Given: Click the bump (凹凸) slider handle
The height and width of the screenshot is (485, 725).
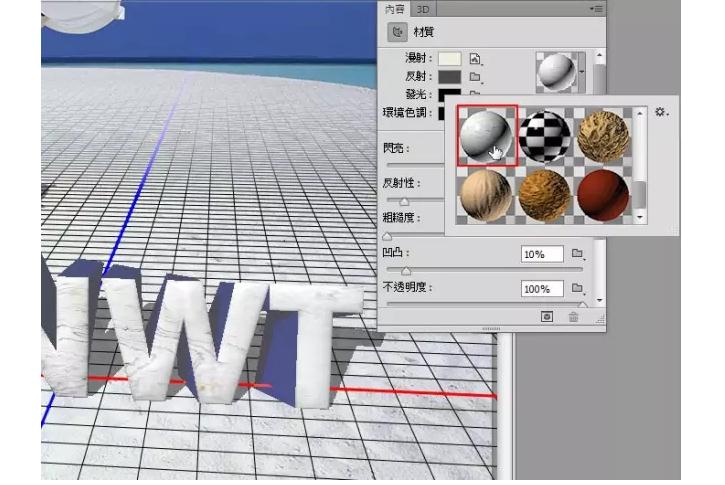Looking at the screenshot, I should tap(405, 270).
